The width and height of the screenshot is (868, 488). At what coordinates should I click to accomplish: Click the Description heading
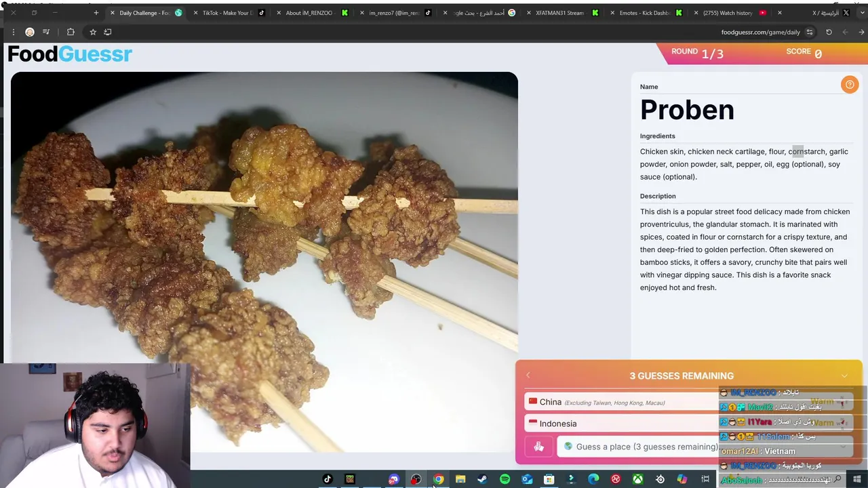tap(658, 196)
